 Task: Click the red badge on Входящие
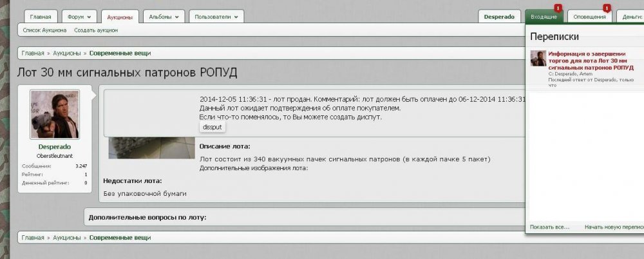558,8
